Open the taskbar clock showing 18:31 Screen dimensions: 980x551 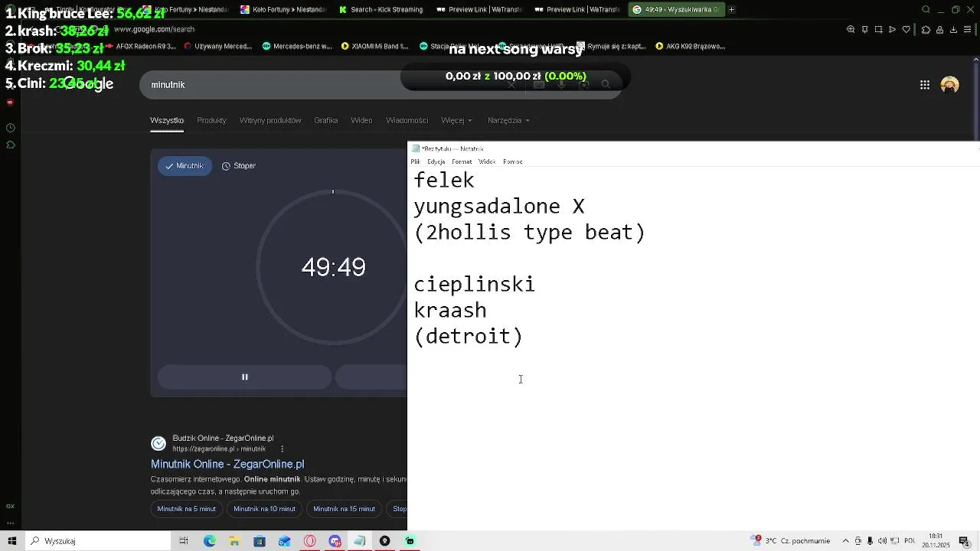coord(936,541)
